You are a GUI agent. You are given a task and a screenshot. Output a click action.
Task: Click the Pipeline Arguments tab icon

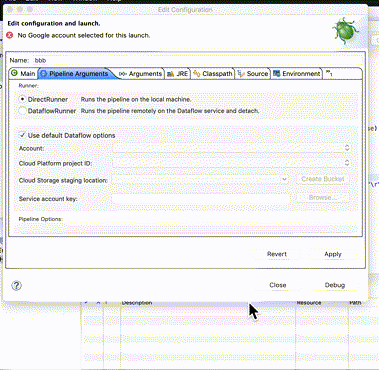(44, 74)
